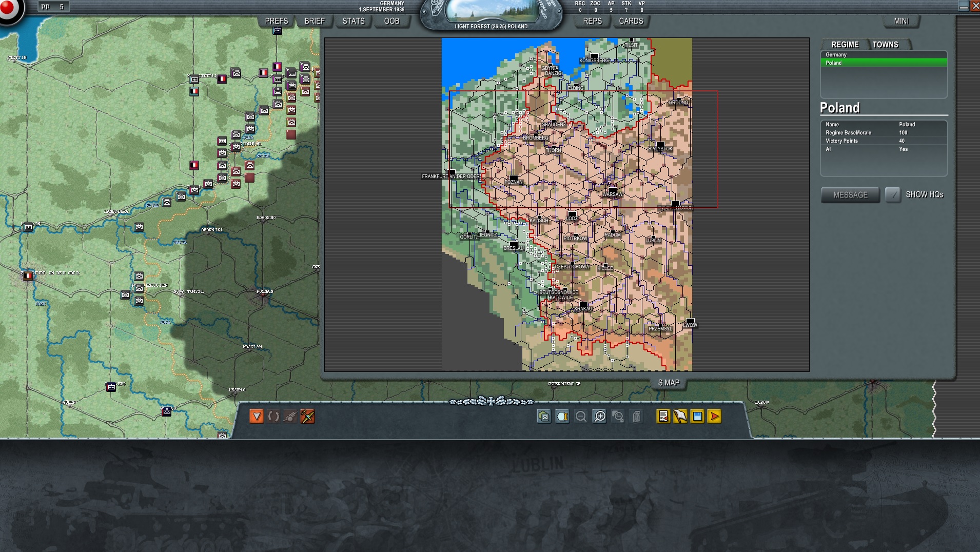
Task: Open the S.MAP view
Action: click(x=669, y=383)
